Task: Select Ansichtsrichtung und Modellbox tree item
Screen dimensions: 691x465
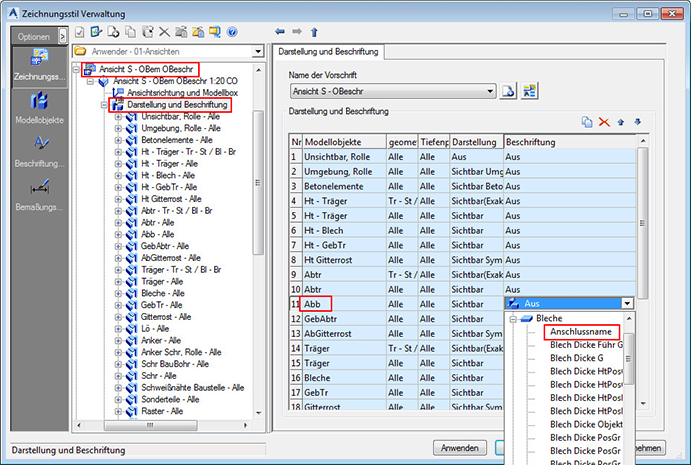Action: (x=182, y=93)
